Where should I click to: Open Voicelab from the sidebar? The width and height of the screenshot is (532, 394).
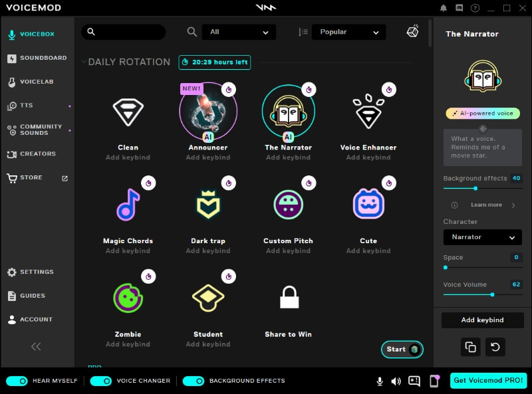point(31,82)
